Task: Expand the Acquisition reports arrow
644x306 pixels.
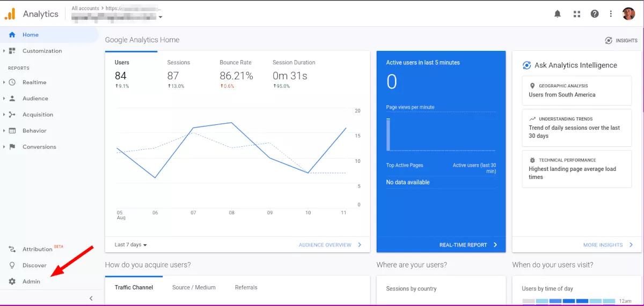Action: click(x=4, y=115)
